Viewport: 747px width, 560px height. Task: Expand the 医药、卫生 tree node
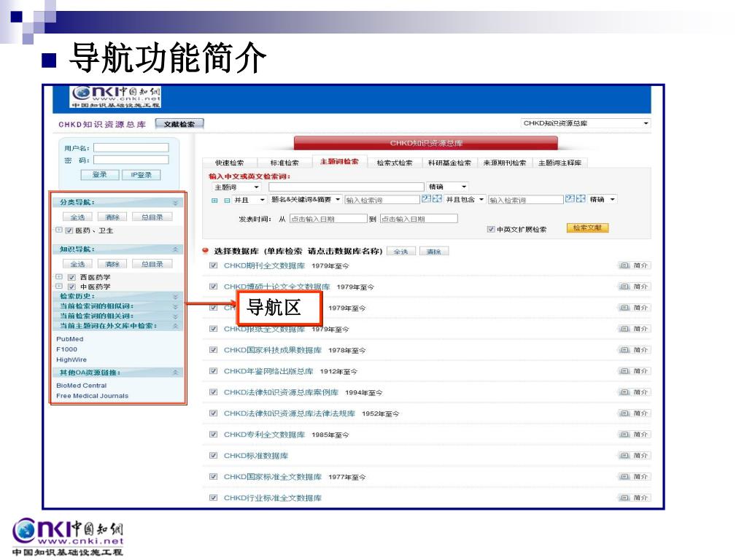pos(59,230)
